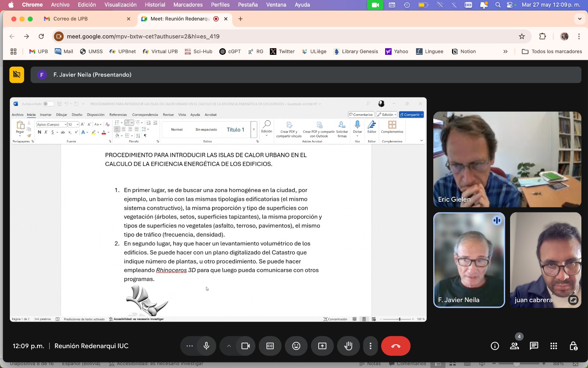Raise your hand in the meeting
This screenshot has width=588, height=368.
point(348,346)
